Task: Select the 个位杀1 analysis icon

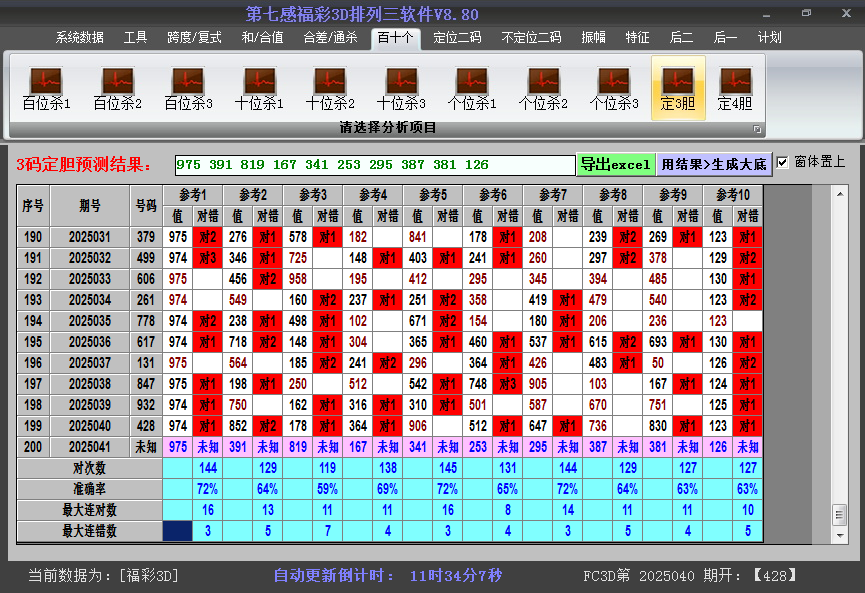Action: tap(472, 88)
